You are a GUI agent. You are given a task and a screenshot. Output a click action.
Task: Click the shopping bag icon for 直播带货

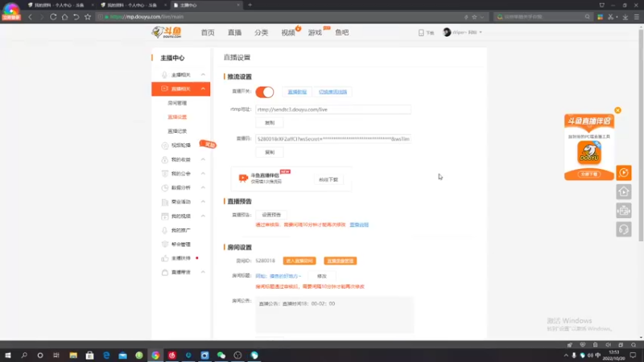point(165,272)
